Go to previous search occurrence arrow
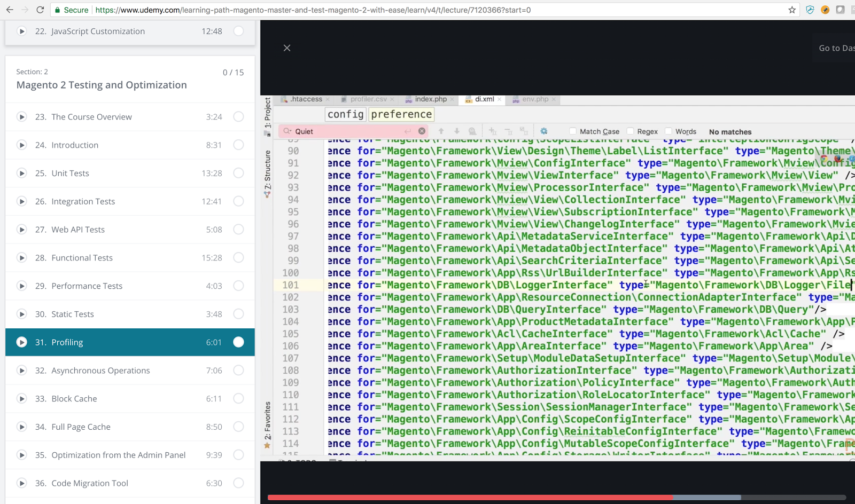 [441, 131]
